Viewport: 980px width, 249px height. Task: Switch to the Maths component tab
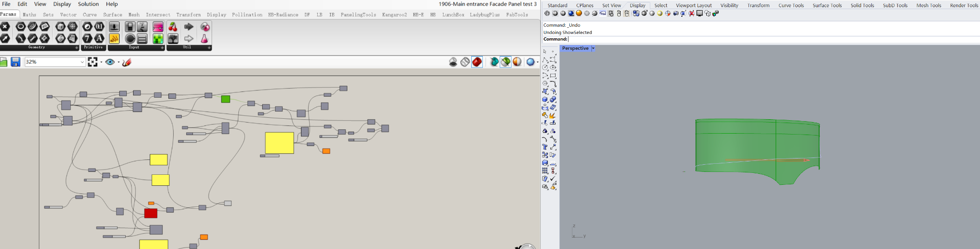tap(30, 15)
